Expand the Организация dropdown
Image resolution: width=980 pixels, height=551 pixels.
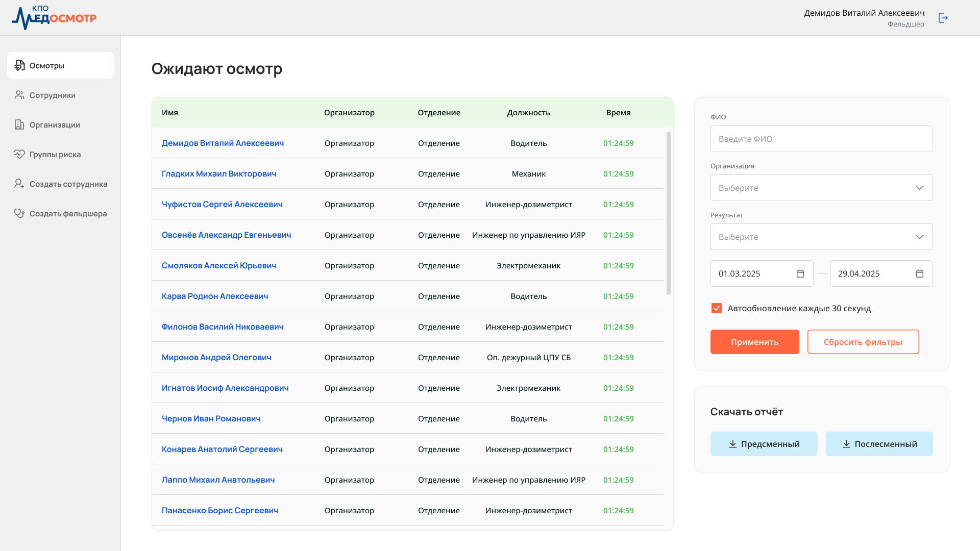[822, 188]
